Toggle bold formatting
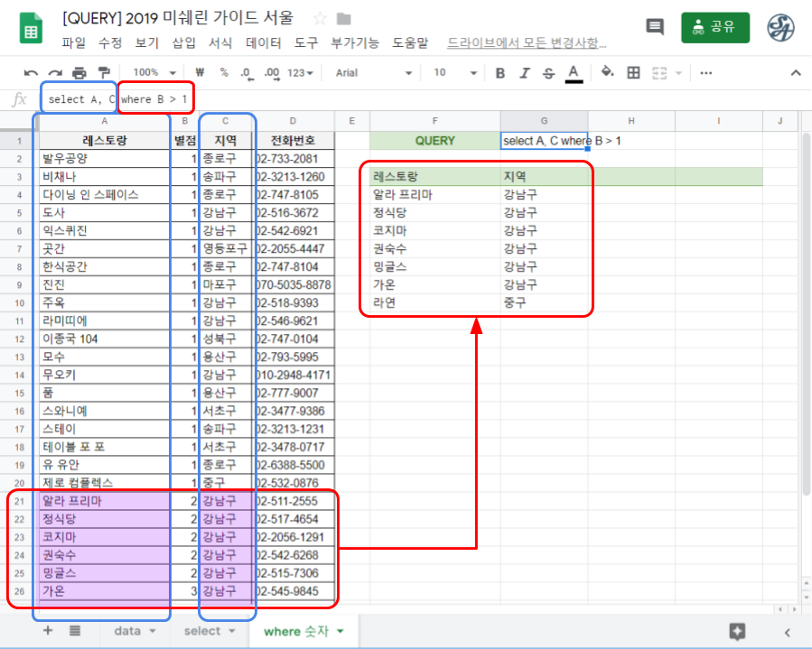The image size is (812, 649). tap(499, 73)
